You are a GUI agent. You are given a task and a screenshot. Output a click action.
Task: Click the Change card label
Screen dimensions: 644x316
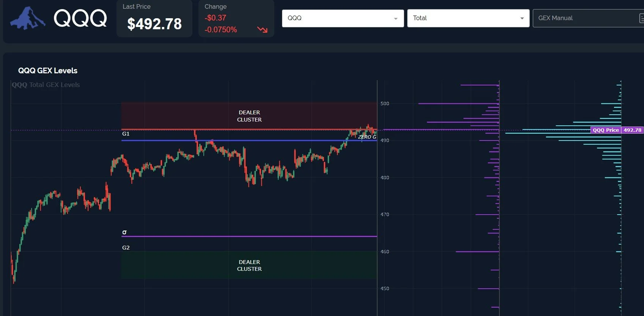216,7
